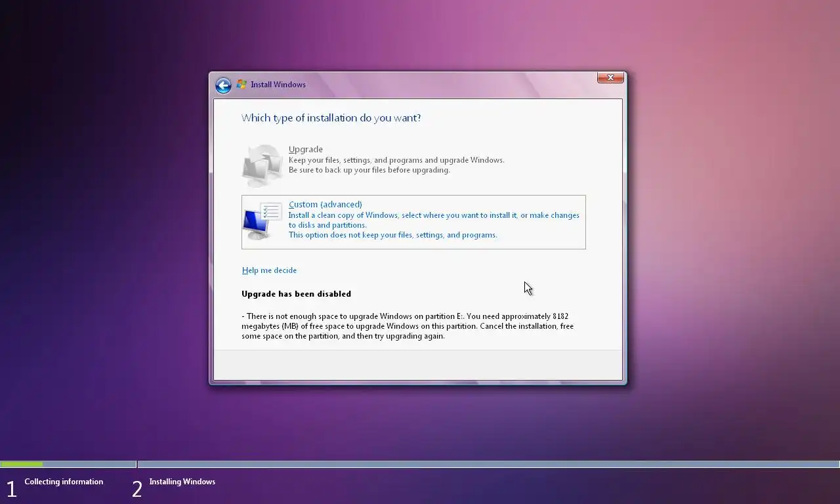Screen dimensions: 840x504
Task: Click the "Collecting information" step label
Action: pos(64,482)
